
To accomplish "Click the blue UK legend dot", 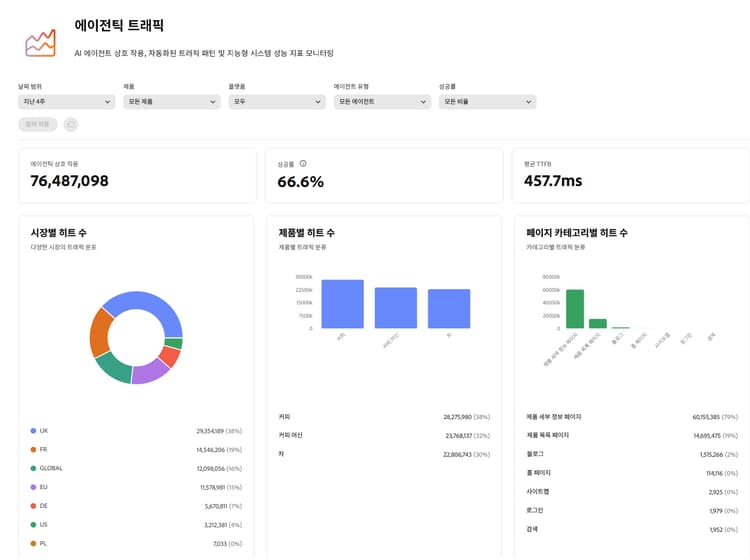I will (x=33, y=431).
